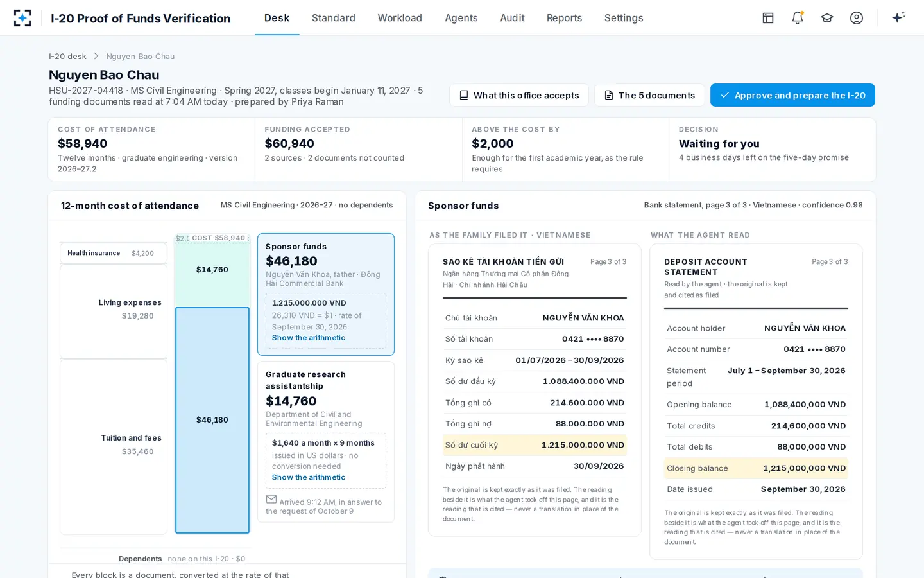Select the Health insurance $4,200 block
This screenshot has width=924, height=578.
(114, 253)
